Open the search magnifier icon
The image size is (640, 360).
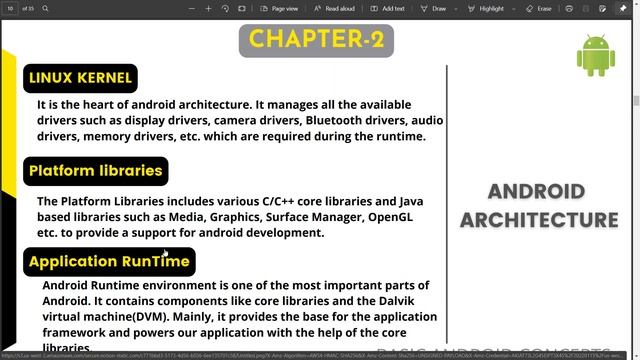pyautogui.click(x=45, y=8)
